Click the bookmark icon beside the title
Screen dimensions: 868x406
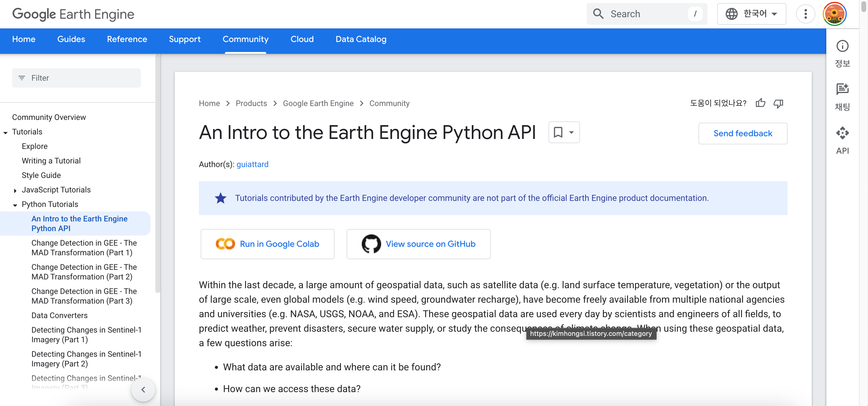558,132
